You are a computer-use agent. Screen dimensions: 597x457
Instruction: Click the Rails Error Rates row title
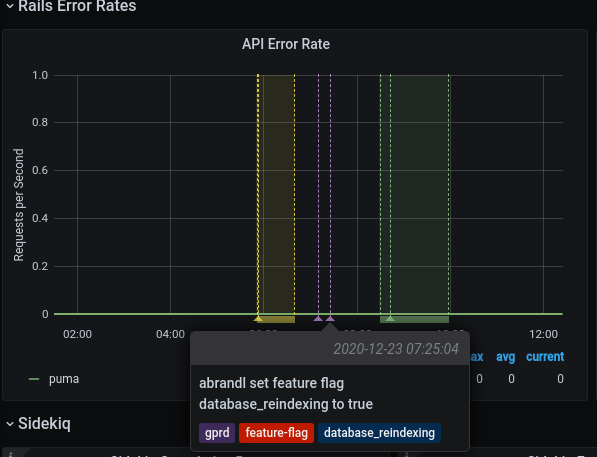click(x=77, y=6)
